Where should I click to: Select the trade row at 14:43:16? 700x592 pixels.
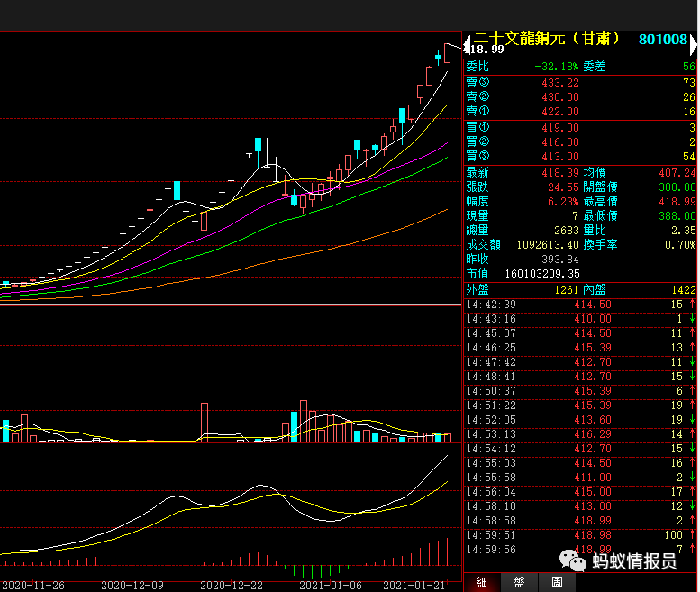click(580, 319)
